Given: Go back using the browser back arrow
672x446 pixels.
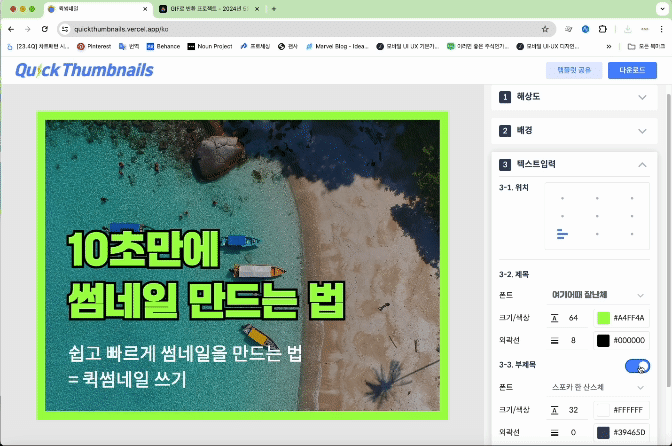Looking at the screenshot, I should 11,29.
